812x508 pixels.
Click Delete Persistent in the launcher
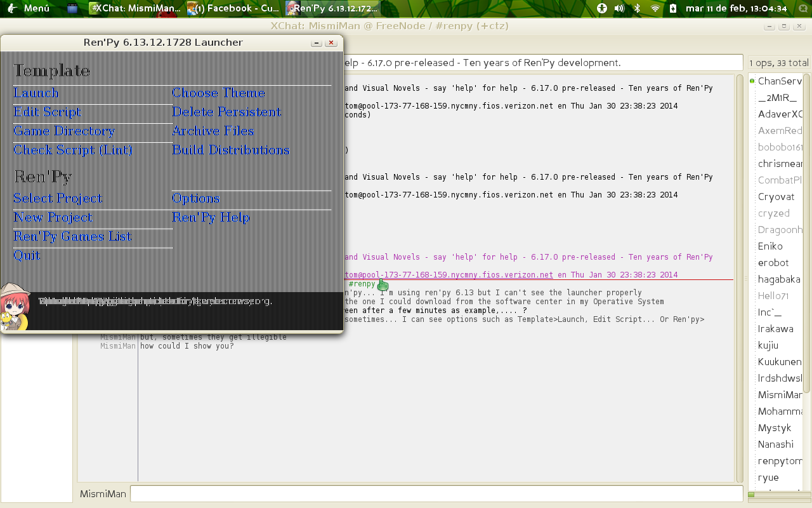(x=226, y=112)
